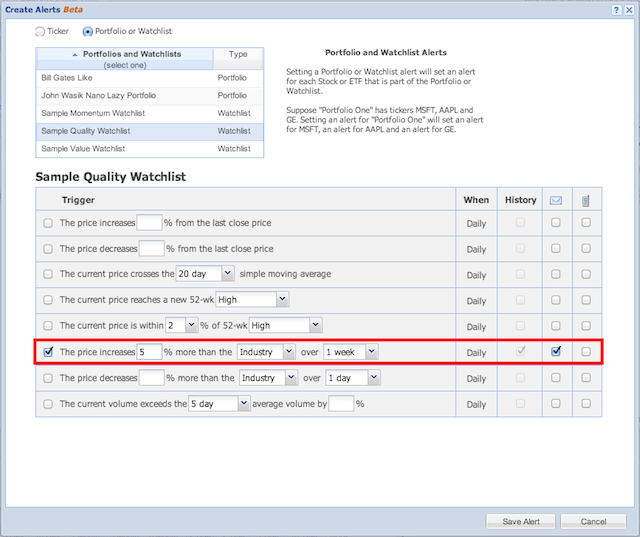Click the email envelope column icon
The height and width of the screenshot is (537, 640).
(x=556, y=200)
